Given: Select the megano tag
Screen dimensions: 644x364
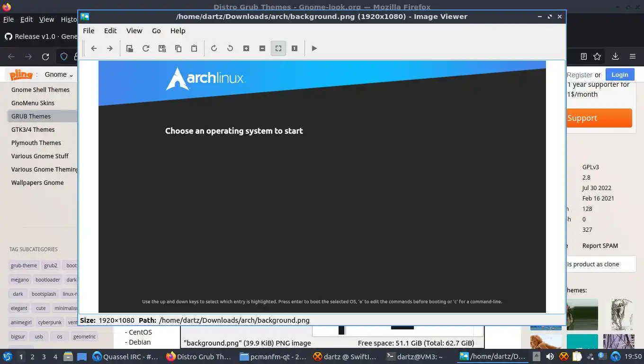Looking at the screenshot, I should point(20,280).
